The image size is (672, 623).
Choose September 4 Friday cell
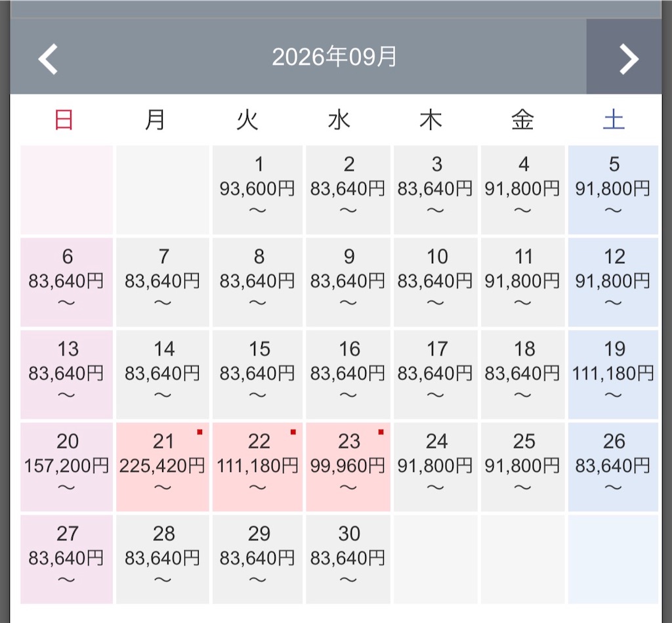coord(522,190)
